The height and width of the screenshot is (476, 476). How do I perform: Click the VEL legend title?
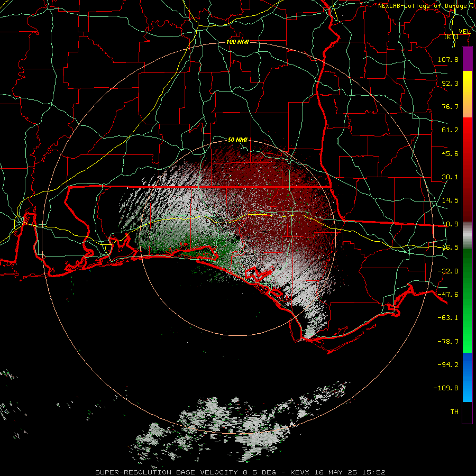pyautogui.click(x=464, y=31)
